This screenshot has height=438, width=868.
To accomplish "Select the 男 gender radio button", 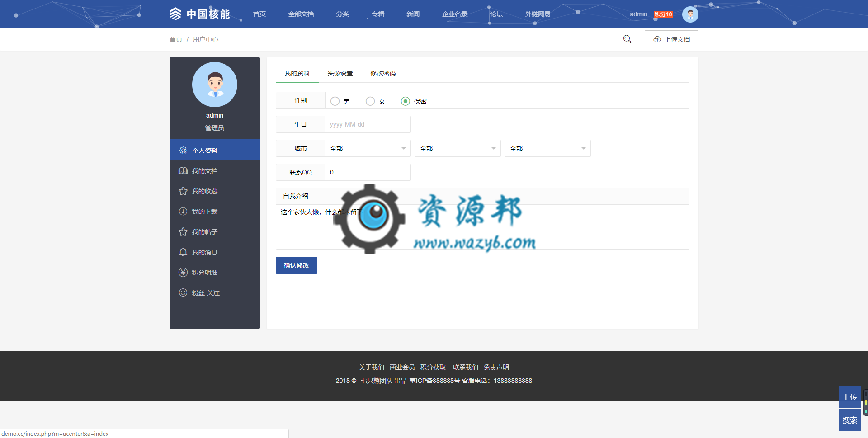I will tap(335, 101).
